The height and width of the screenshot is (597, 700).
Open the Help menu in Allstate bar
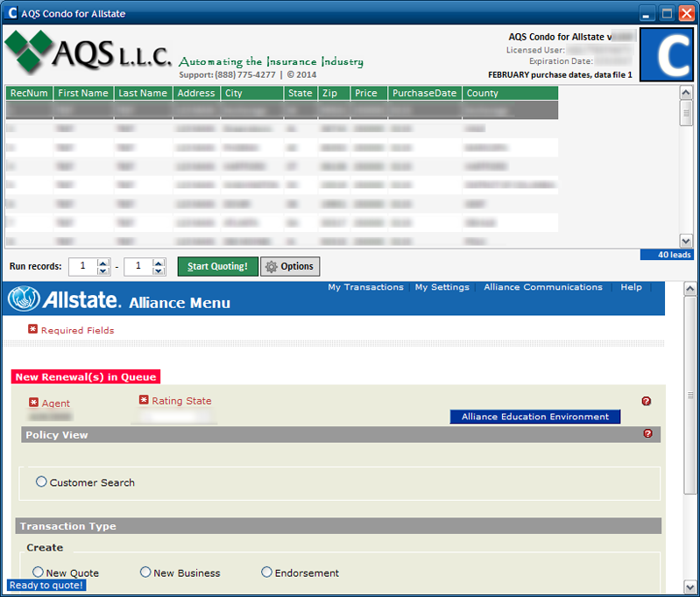(632, 287)
